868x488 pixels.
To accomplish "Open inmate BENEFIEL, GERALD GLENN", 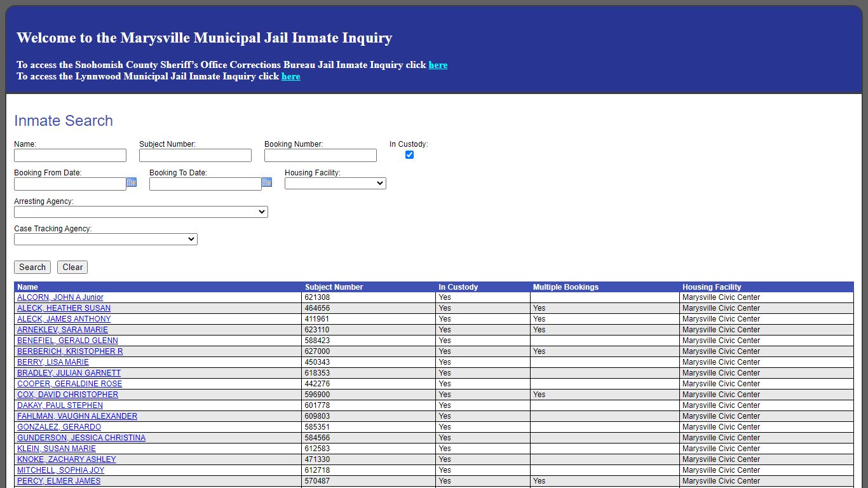I will pos(67,341).
